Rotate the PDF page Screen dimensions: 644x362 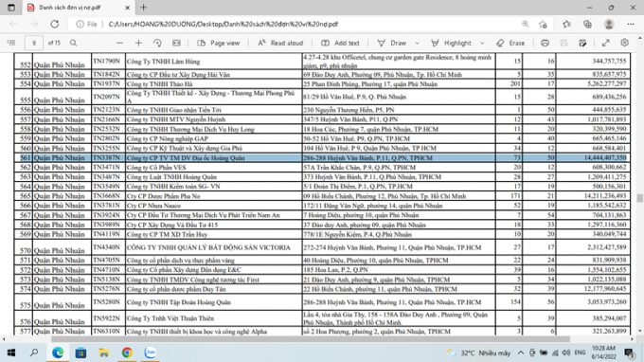(x=157, y=43)
